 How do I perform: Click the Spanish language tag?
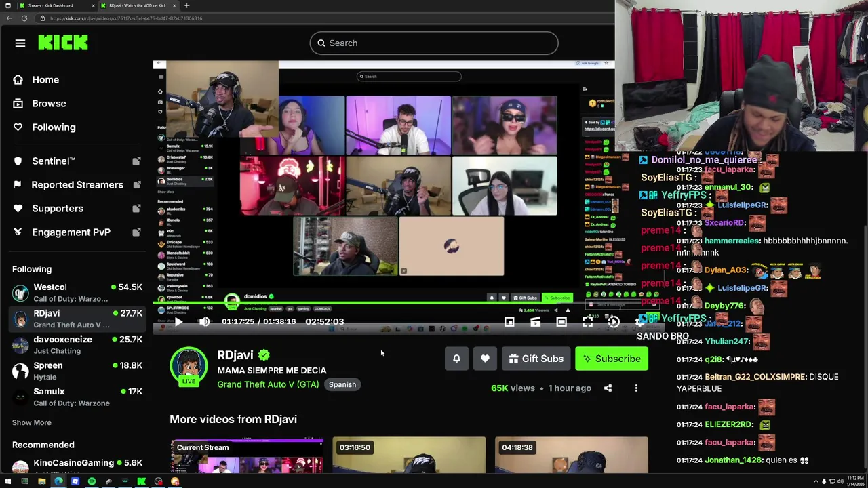tap(342, 385)
